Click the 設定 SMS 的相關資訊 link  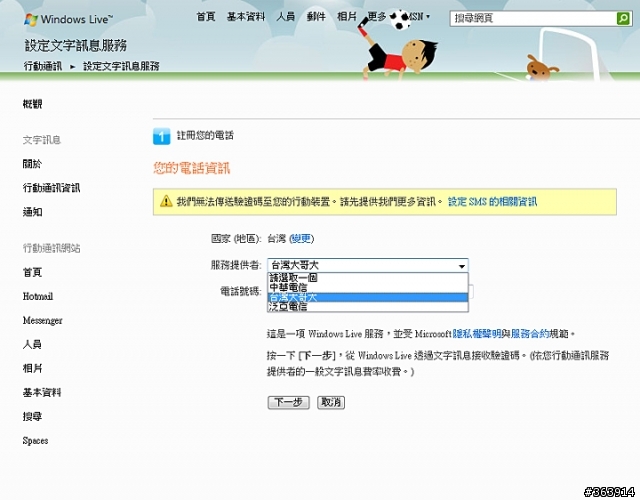click(x=492, y=202)
